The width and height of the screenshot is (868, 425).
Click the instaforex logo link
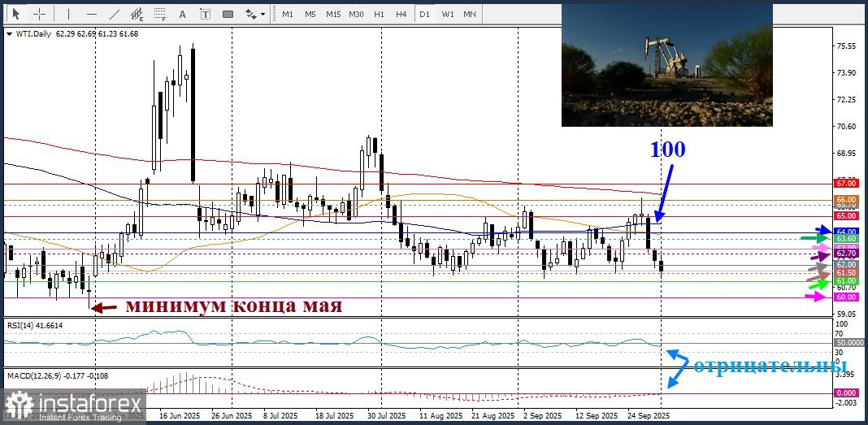click(x=73, y=405)
